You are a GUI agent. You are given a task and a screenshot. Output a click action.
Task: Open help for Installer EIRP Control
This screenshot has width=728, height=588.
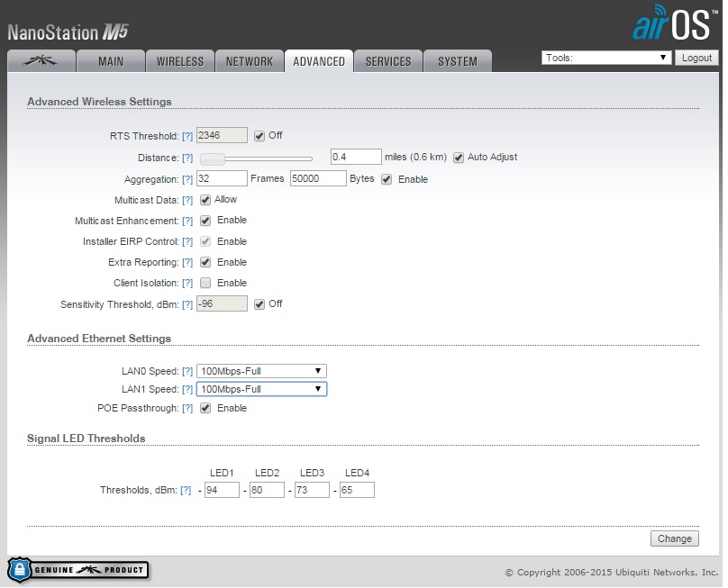coord(187,241)
